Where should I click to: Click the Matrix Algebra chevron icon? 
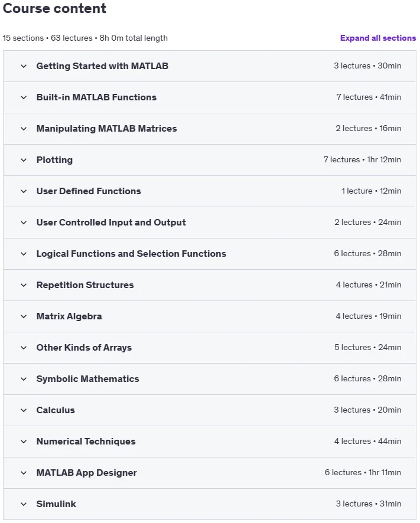[24, 316]
